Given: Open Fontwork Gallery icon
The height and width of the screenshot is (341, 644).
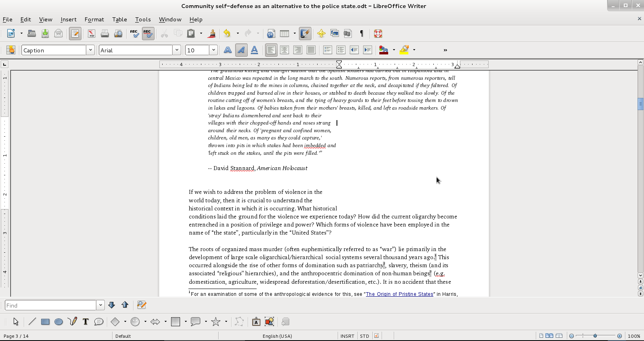Looking at the screenshot, I should click(256, 321).
